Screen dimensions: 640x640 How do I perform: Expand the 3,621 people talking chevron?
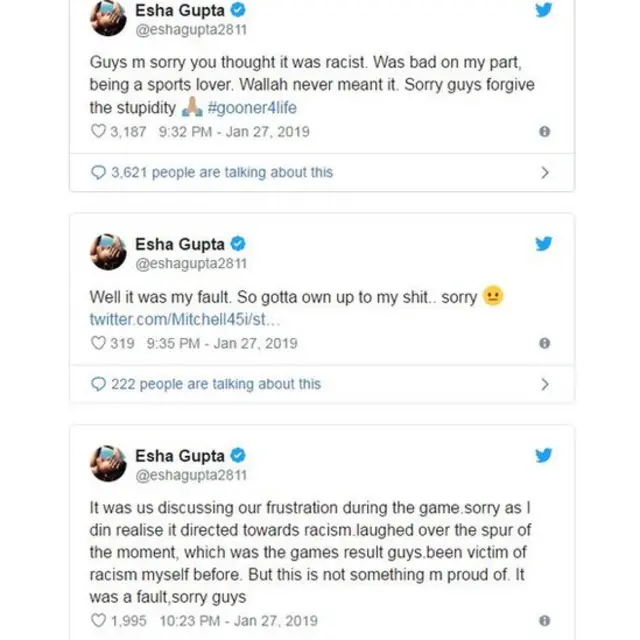coord(545,172)
